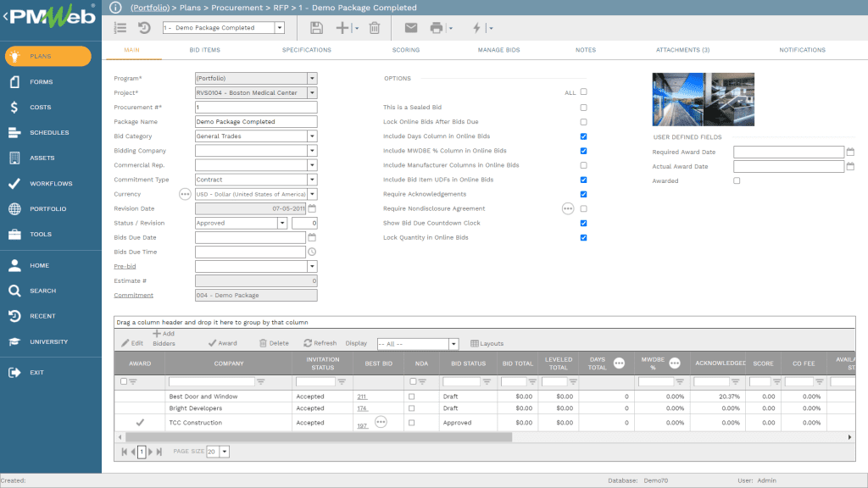Screen dimensions: 868x488
Task: Open the record list view icon
Action: coord(120,28)
